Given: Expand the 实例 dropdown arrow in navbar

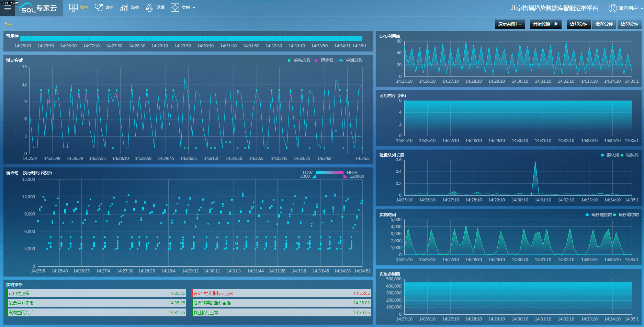Looking at the screenshot, I should pyautogui.click(x=194, y=8).
